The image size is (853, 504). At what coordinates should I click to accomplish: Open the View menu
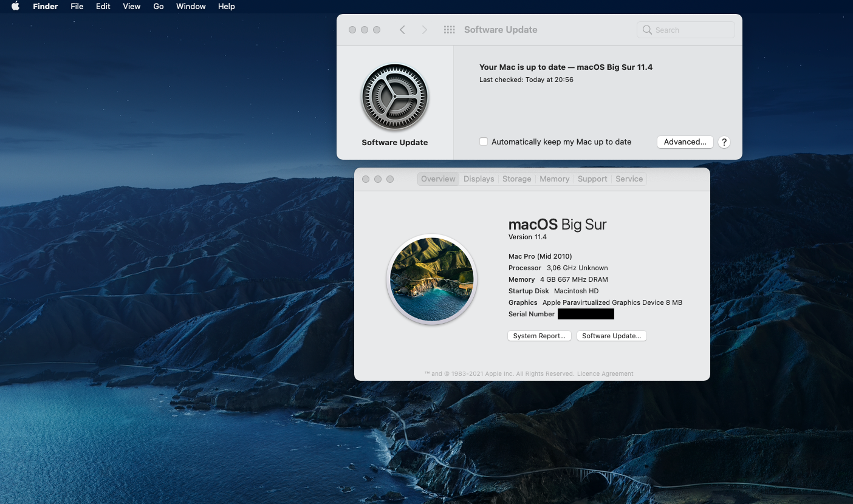point(132,6)
